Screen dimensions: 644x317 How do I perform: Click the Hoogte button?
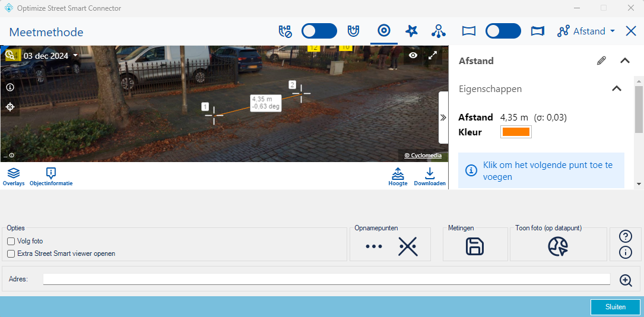tap(398, 177)
